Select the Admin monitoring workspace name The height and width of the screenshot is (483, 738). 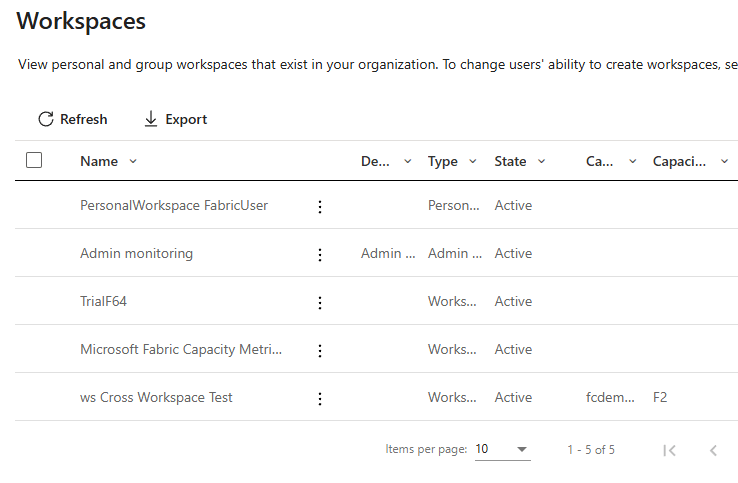tap(136, 253)
